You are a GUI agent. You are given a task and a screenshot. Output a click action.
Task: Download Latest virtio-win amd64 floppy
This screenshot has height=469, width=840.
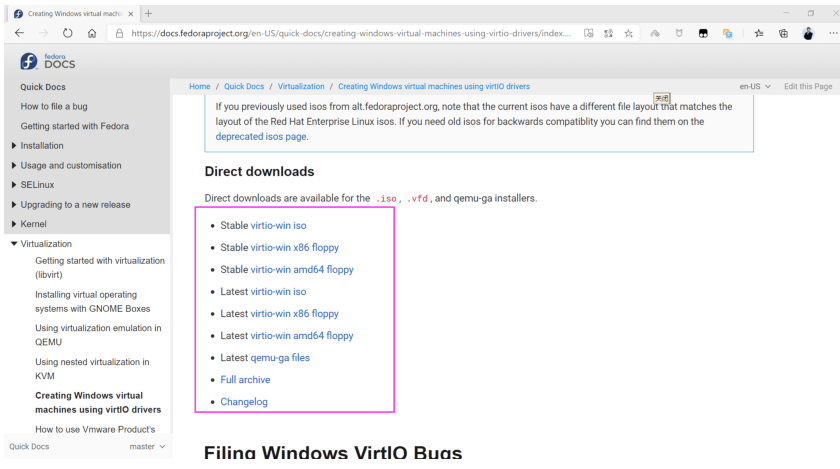coord(302,336)
